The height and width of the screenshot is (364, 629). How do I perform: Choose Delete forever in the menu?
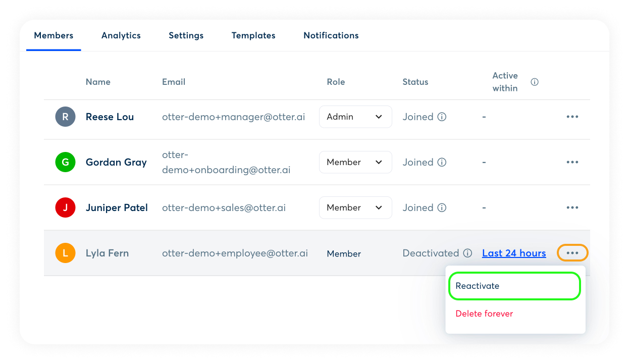tap(484, 314)
